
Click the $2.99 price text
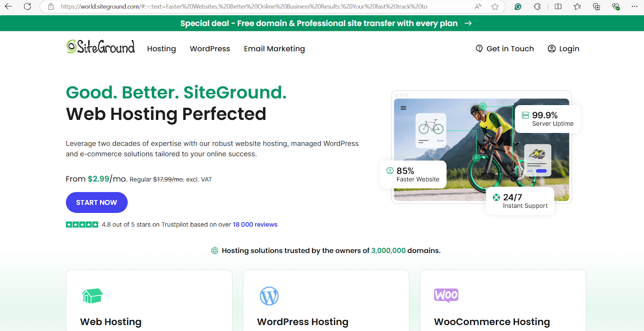pyautogui.click(x=99, y=179)
